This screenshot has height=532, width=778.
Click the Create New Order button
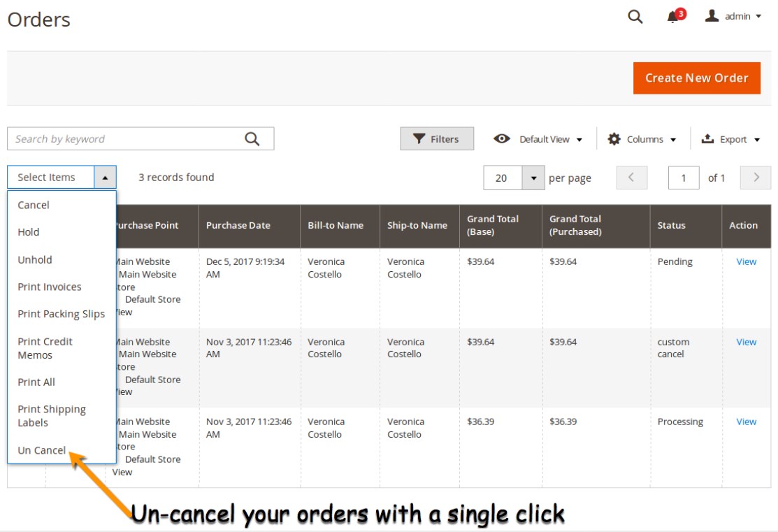[696, 78]
